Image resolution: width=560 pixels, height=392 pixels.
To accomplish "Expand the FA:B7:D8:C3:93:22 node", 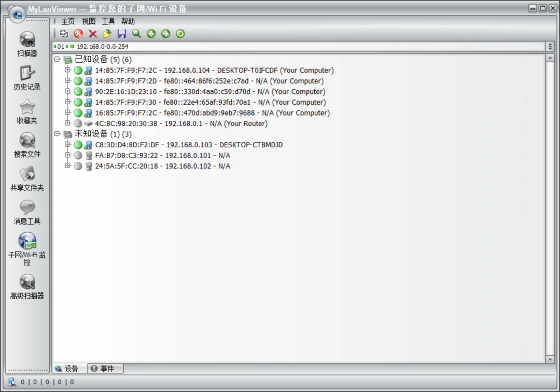I will pos(67,156).
